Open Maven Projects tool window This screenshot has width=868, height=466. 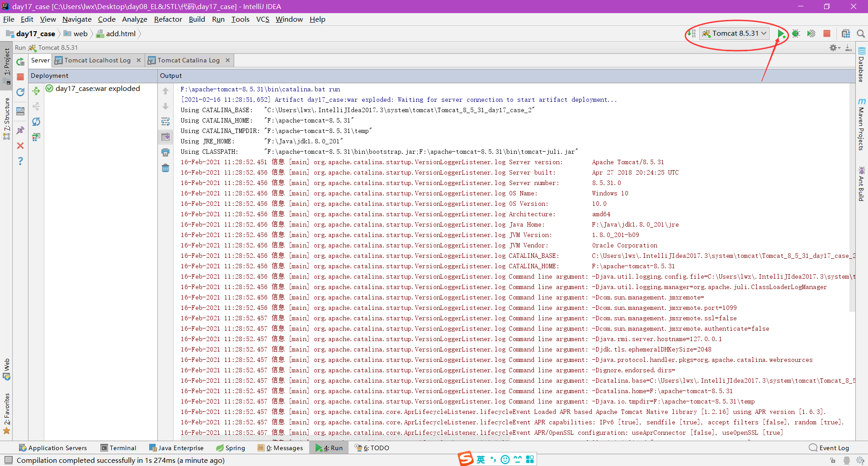click(862, 124)
